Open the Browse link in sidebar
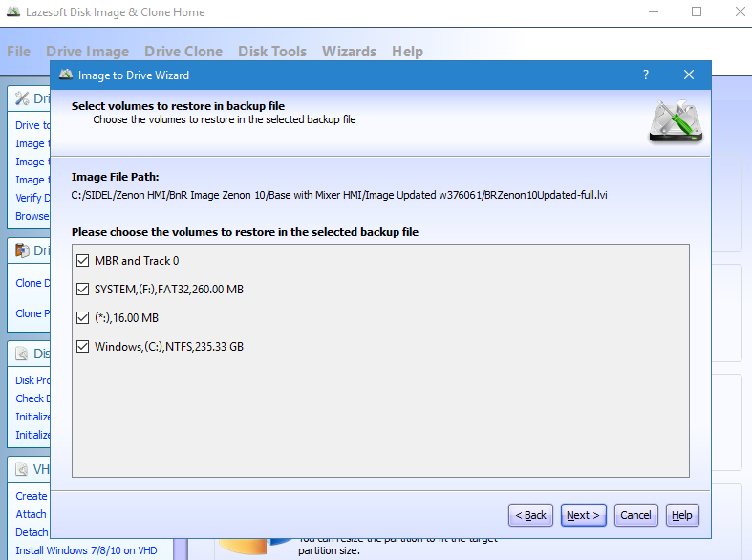Screen dimensions: 752x560 pos(32,216)
